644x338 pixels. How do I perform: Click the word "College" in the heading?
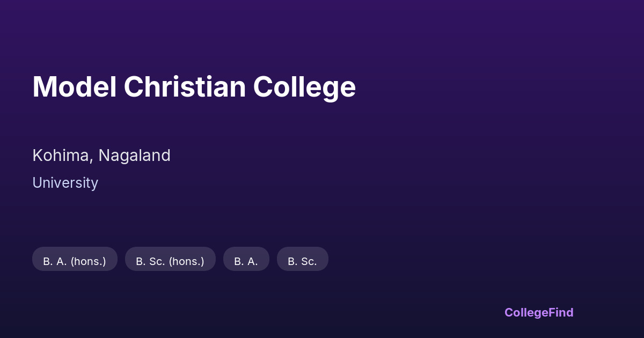(x=304, y=87)
